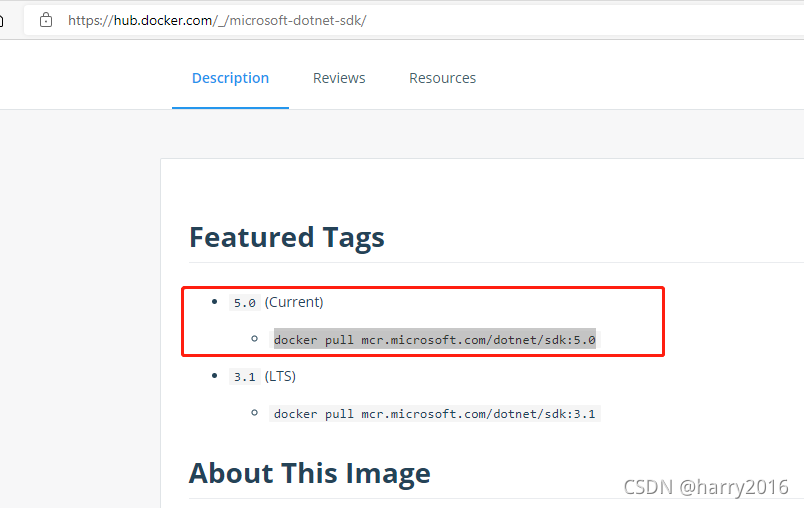804x508 pixels.
Task: Open the Description tab
Action: coord(230,78)
